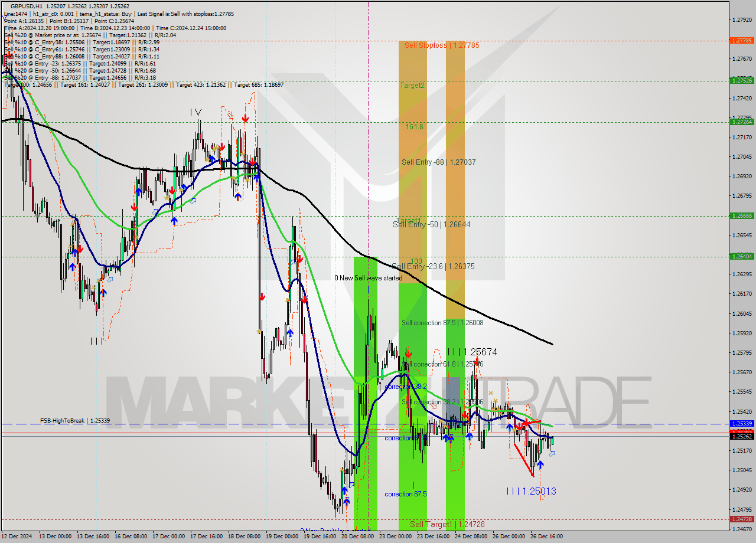This screenshot has height=543, width=756.
Task: Select the 'Sell Entry -50 | 1.26644' label
Action: click(x=431, y=224)
